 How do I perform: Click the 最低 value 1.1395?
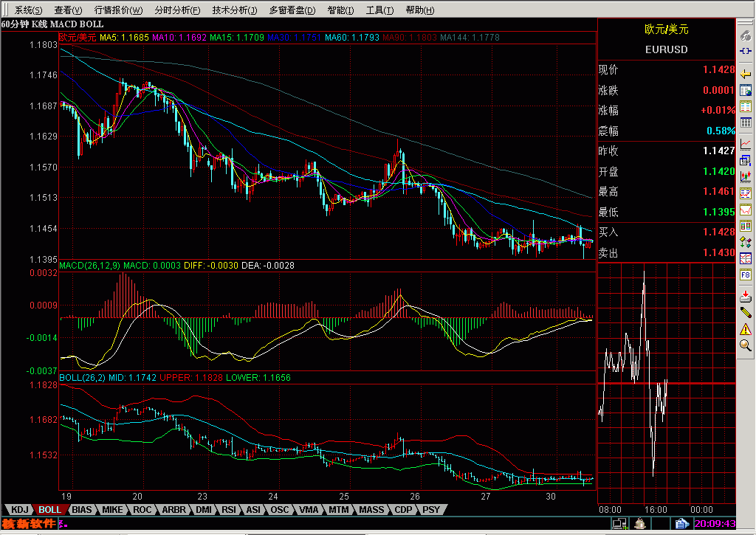tap(718, 212)
